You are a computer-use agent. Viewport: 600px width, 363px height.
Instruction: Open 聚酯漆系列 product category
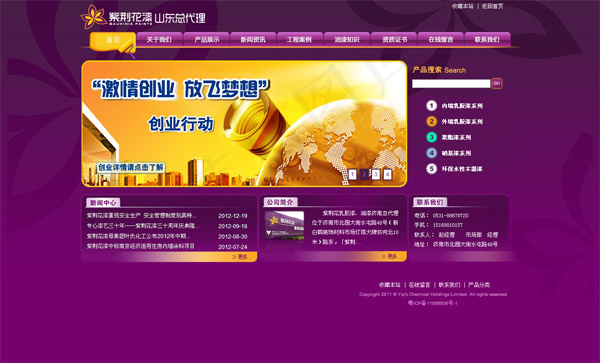456,137
